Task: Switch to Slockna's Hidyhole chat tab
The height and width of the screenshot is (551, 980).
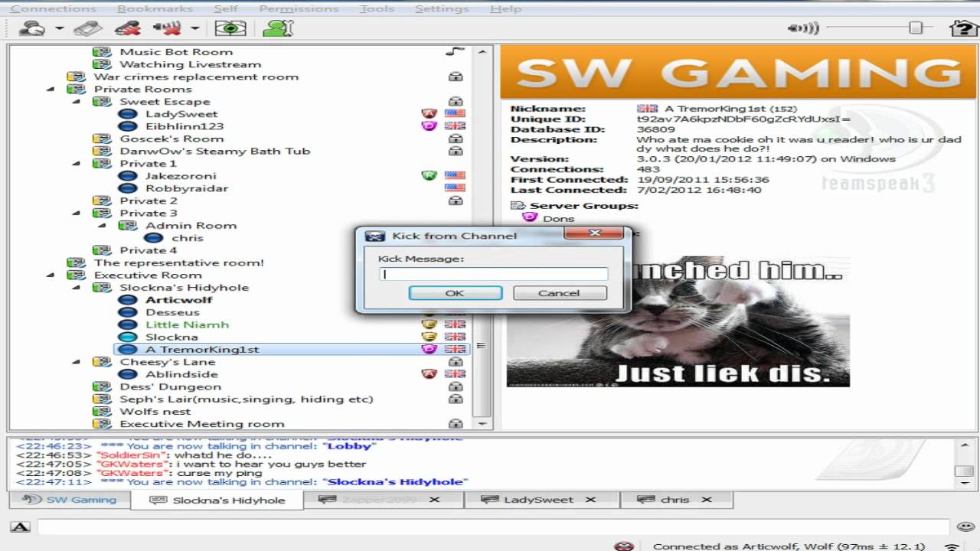Action: point(217,500)
